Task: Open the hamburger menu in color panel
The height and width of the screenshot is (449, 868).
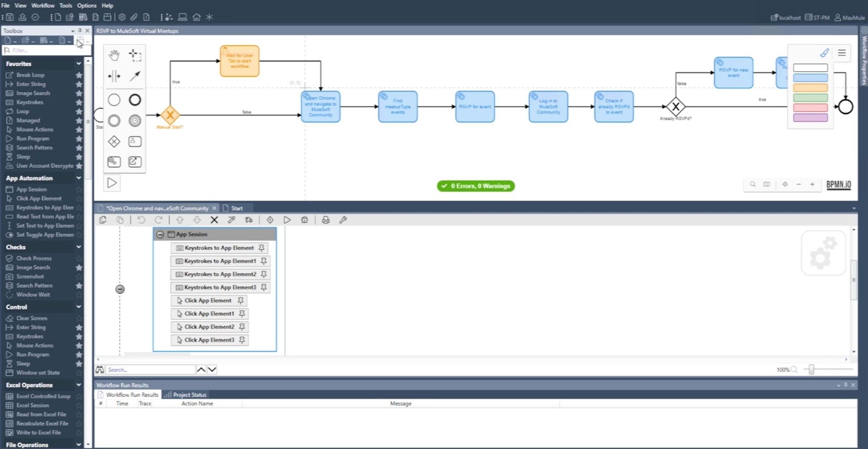Action: [842, 53]
